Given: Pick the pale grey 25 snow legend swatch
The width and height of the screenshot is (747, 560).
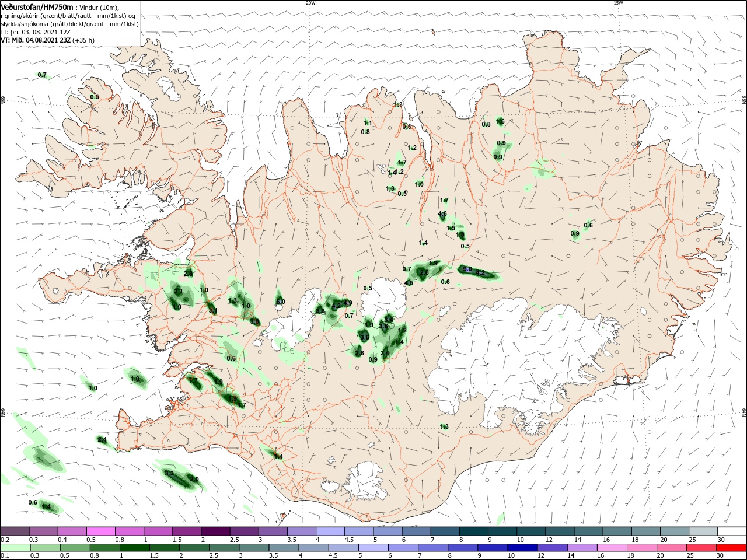Looking at the screenshot, I should [x=704, y=531].
